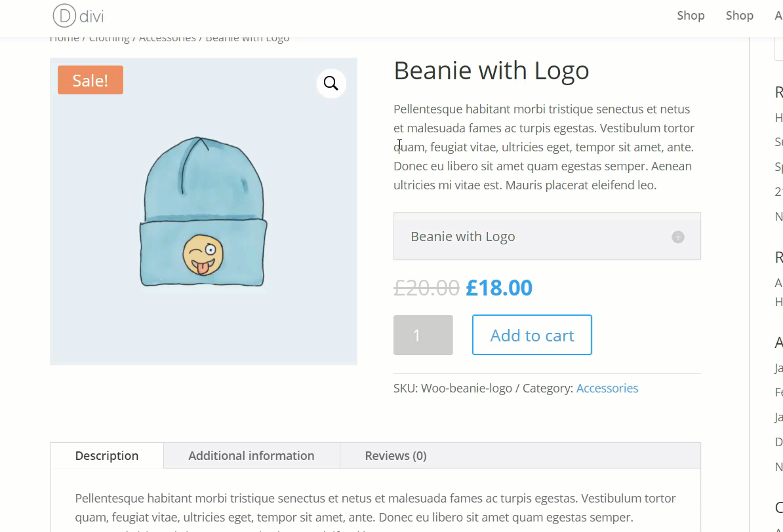
Task: Click the plus icon on the Beanie toggle
Action: coord(678,237)
